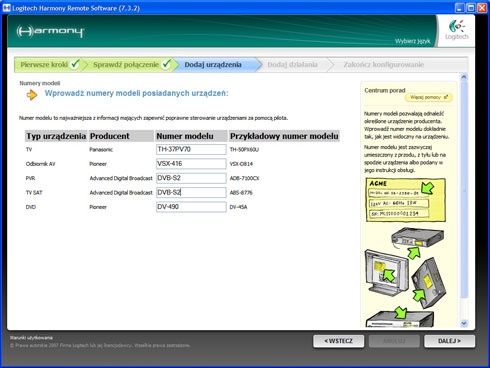Click the application icon in title bar
The height and width of the screenshot is (368, 490).
[x=6, y=8]
